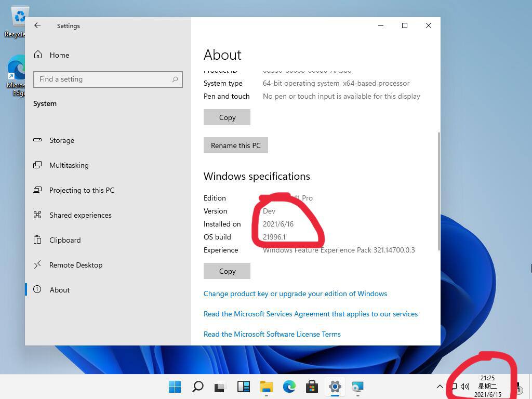The height and width of the screenshot is (399, 532).
Task: Open Home in Settings sidebar
Action: click(x=59, y=55)
